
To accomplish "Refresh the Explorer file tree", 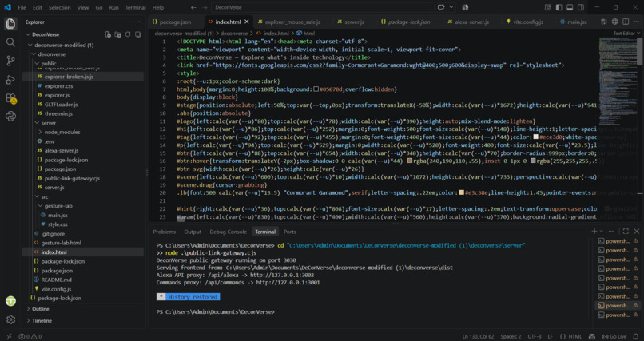I will [128, 34].
